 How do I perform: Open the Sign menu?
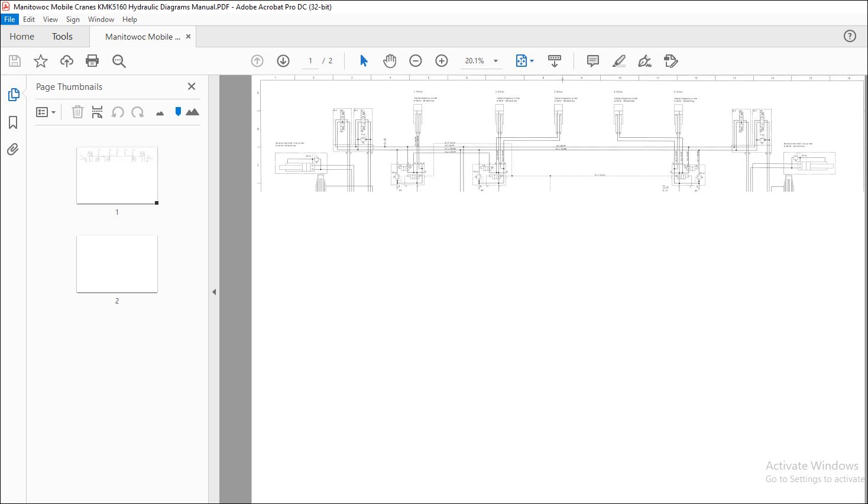click(73, 20)
